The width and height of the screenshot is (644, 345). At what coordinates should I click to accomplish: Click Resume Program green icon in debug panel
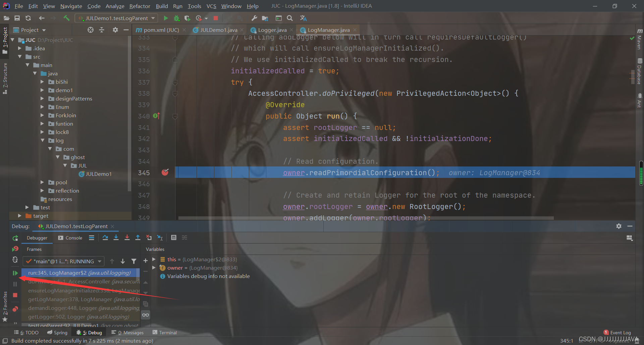pos(15,273)
